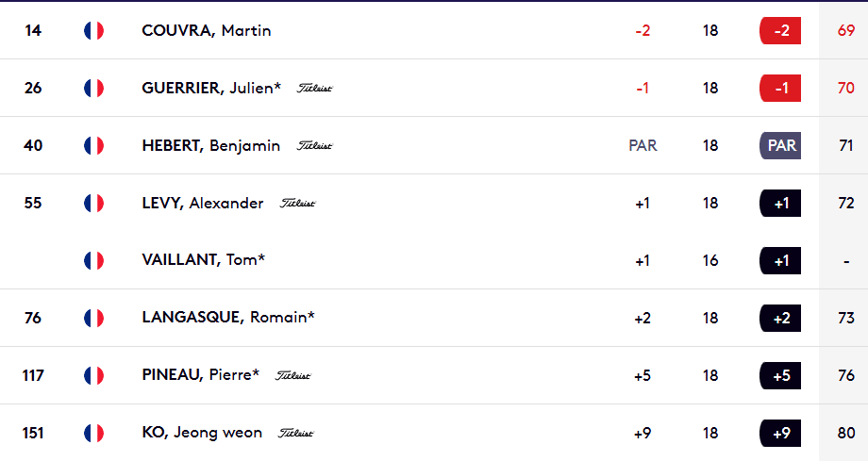
Task: Click the Titleist logo beside PINEAU, Pierre
Action: (293, 376)
